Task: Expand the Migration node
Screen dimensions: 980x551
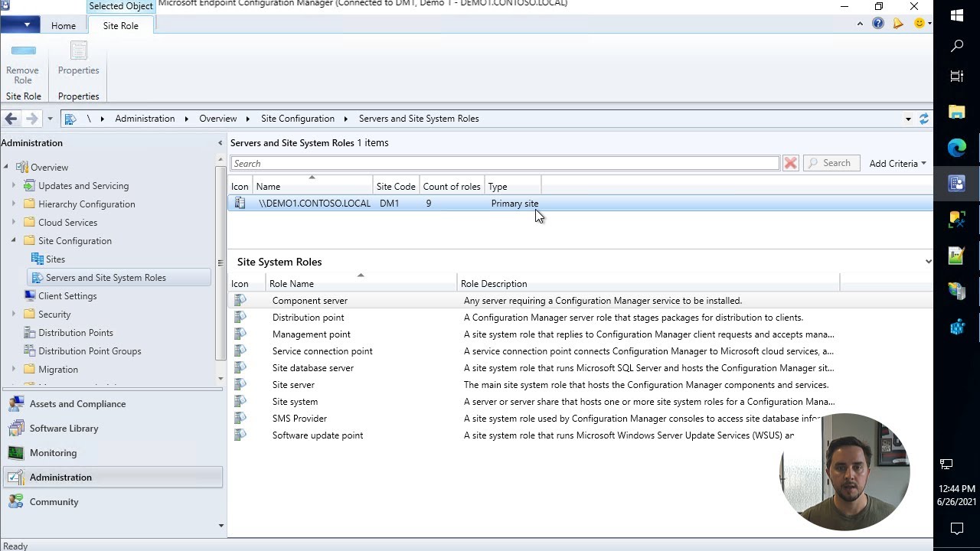Action: (13, 370)
